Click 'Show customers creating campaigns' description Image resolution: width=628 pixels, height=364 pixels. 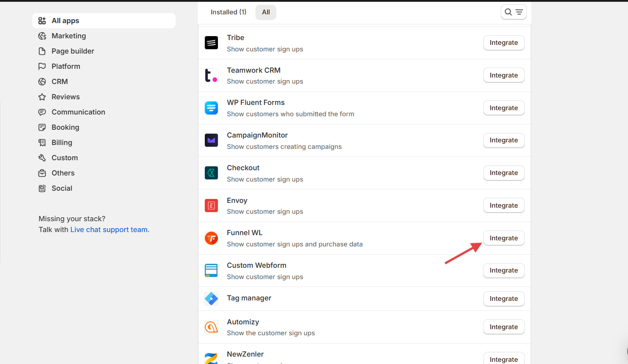[x=284, y=147]
